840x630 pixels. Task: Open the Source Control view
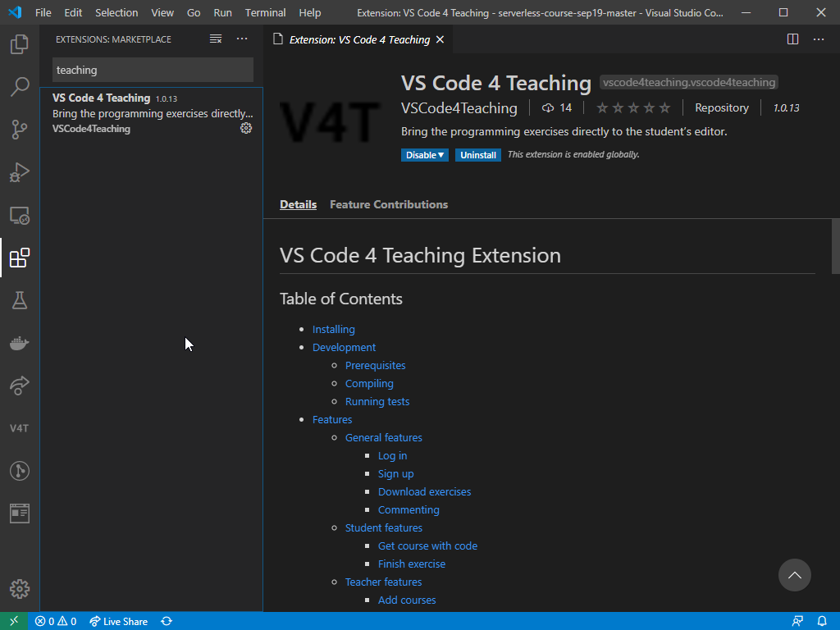[x=20, y=130]
